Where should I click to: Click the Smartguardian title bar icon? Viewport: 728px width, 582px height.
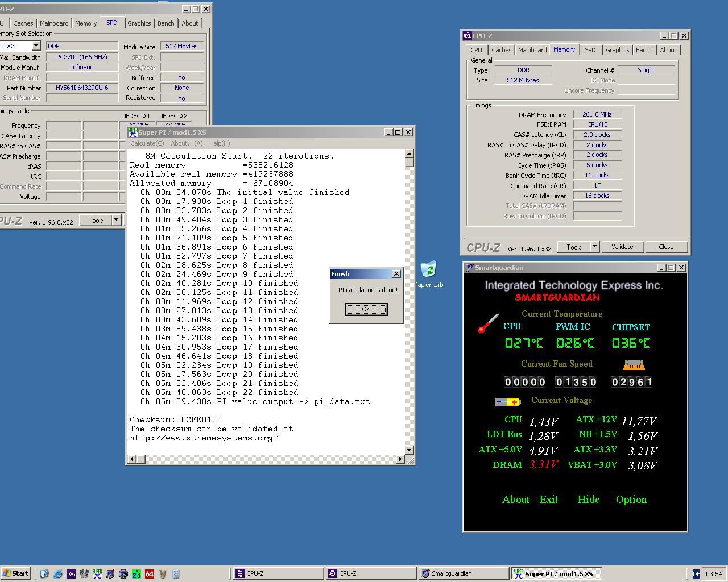click(x=469, y=268)
